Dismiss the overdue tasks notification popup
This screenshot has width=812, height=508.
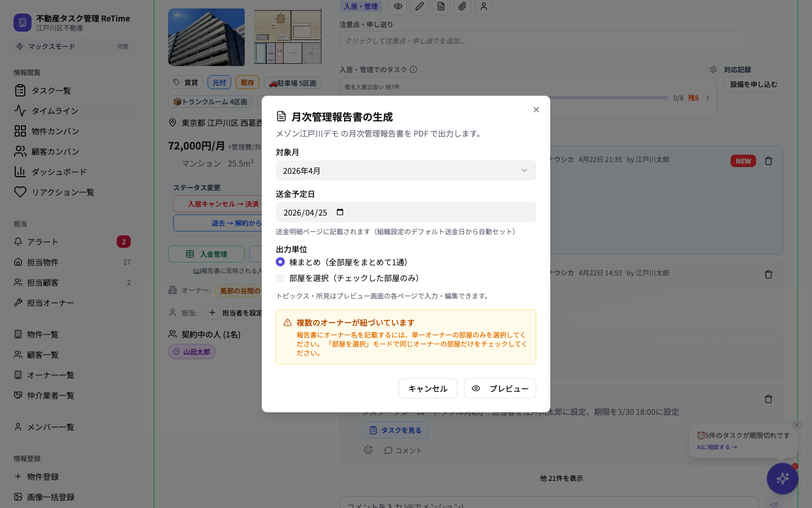797,425
